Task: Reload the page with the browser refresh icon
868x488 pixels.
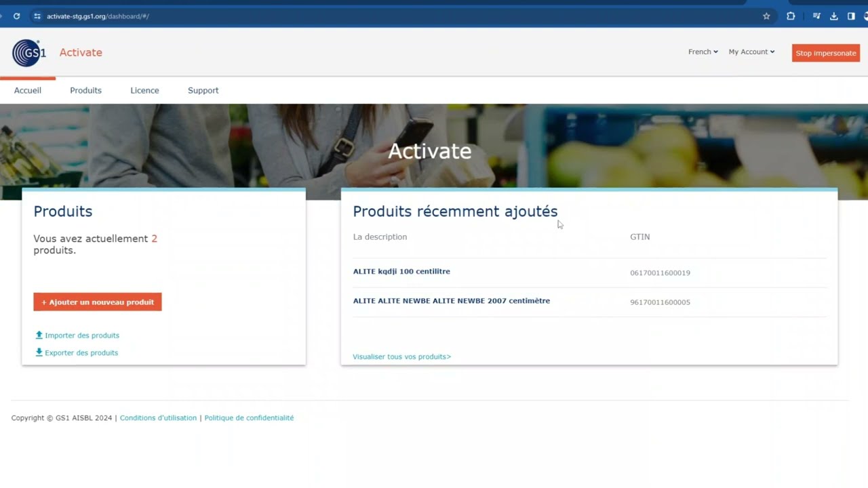Action: (16, 16)
